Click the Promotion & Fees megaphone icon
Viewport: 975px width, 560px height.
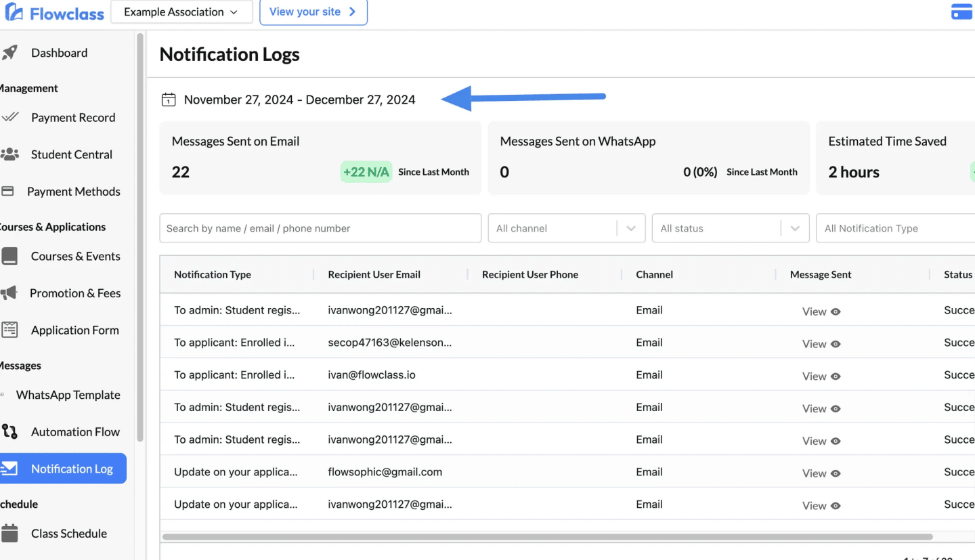9,293
